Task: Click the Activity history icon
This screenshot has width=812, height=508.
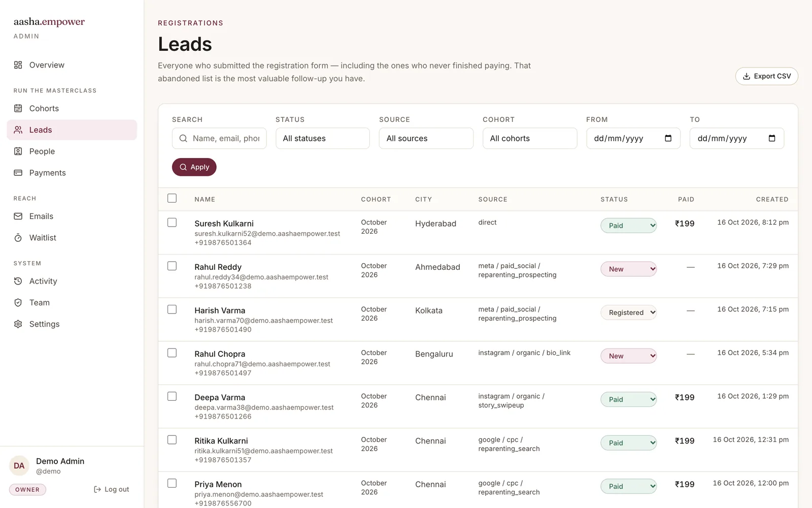Action: [18, 281]
